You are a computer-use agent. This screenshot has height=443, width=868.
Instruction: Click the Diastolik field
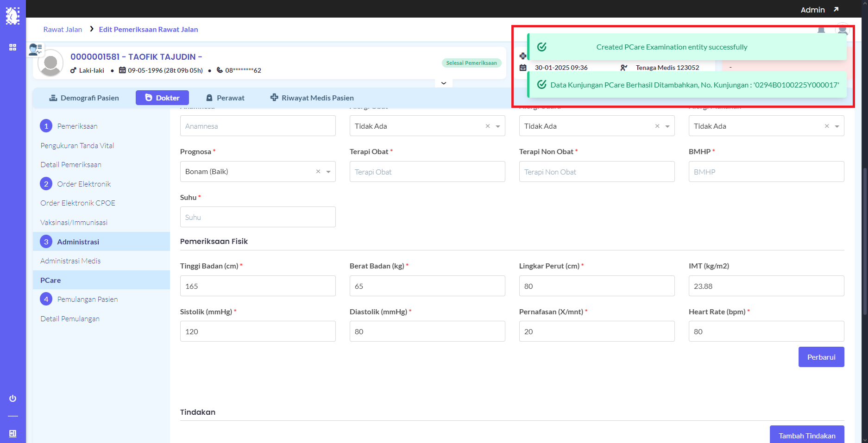(427, 331)
